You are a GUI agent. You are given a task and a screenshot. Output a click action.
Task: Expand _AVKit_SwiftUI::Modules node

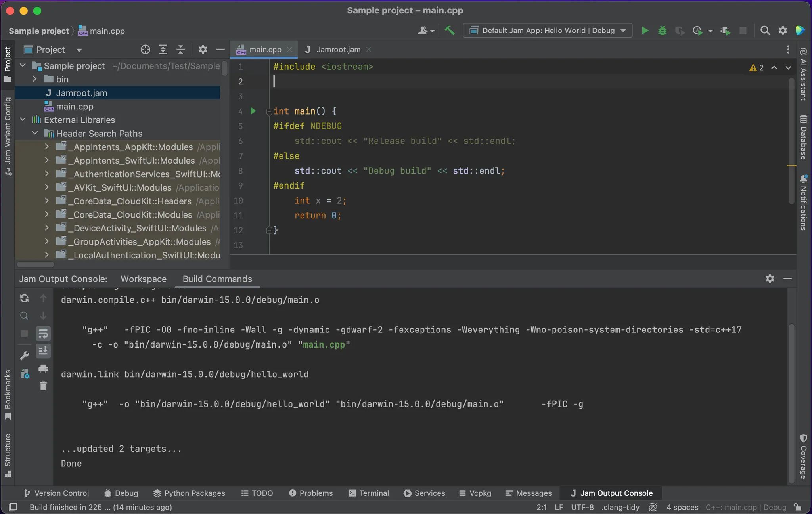[46, 187]
